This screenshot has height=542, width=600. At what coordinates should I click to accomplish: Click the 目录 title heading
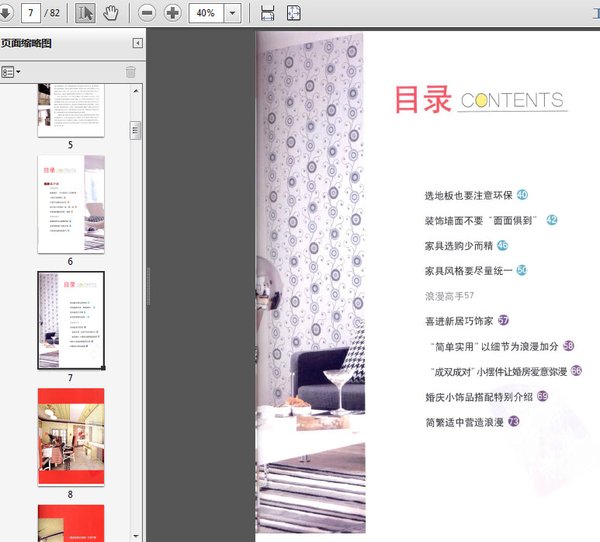(423, 100)
